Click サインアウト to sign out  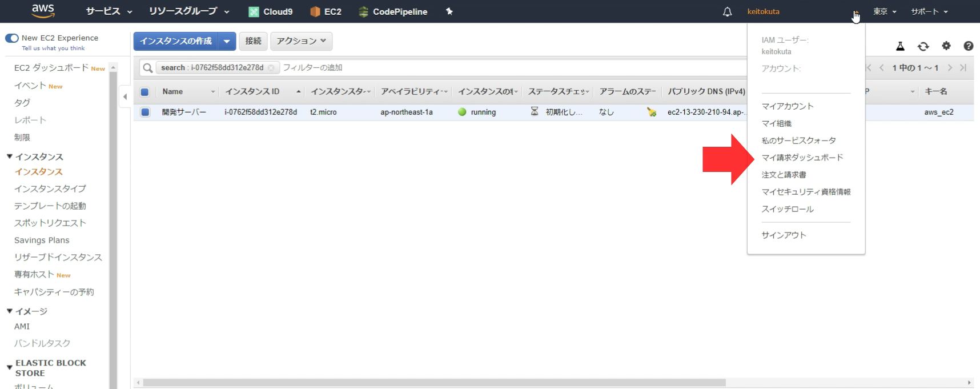tap(784, 235)
